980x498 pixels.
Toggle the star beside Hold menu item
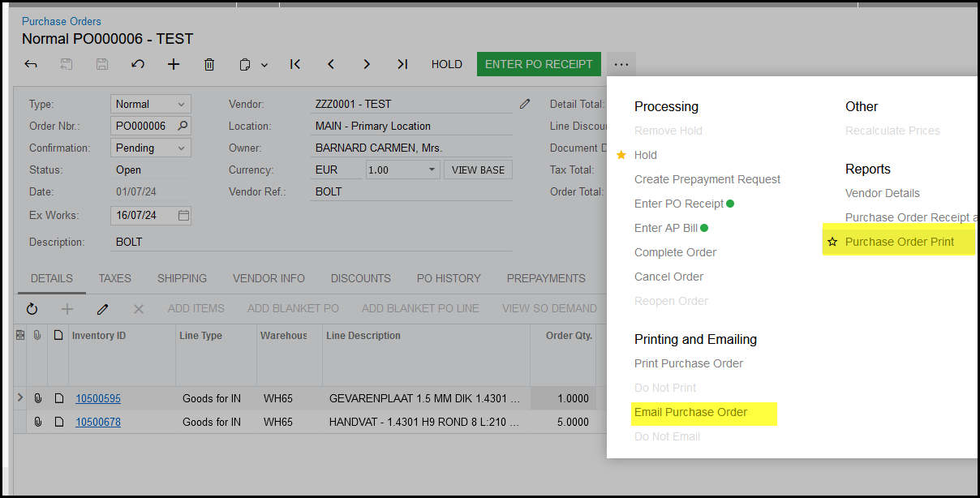tap(621, 155)
